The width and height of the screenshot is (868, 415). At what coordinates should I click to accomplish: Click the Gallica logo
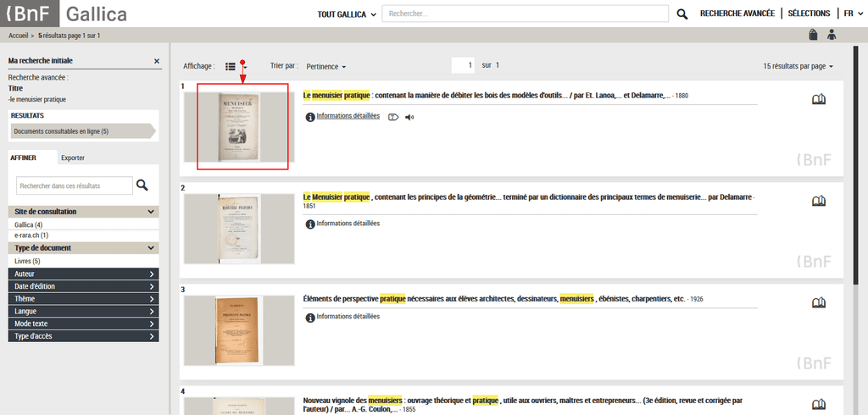97,14
